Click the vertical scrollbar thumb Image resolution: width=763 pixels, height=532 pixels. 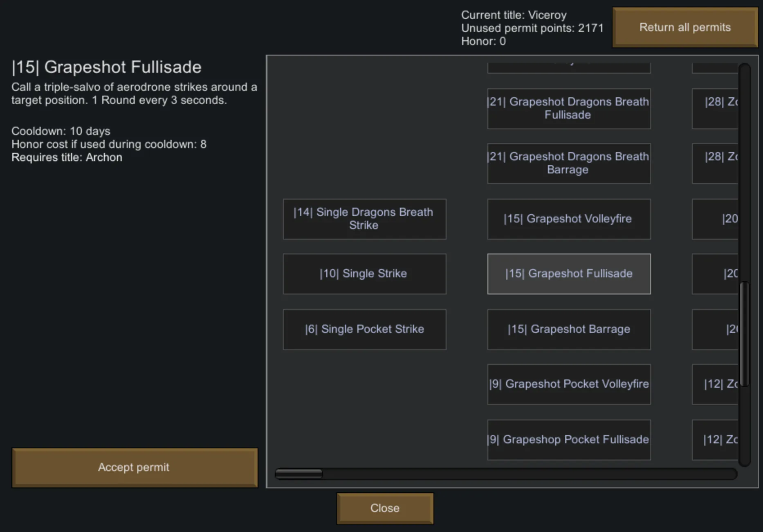[x=744, y=333]
